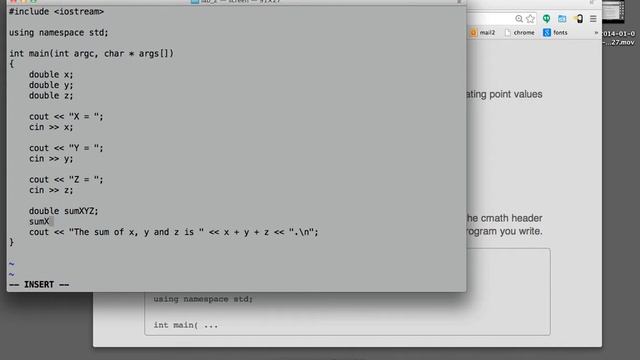Viewport: 640px width, 360px height.
Task: Click the 'cmath header' text in the browser page
Action: pos(511,218)
